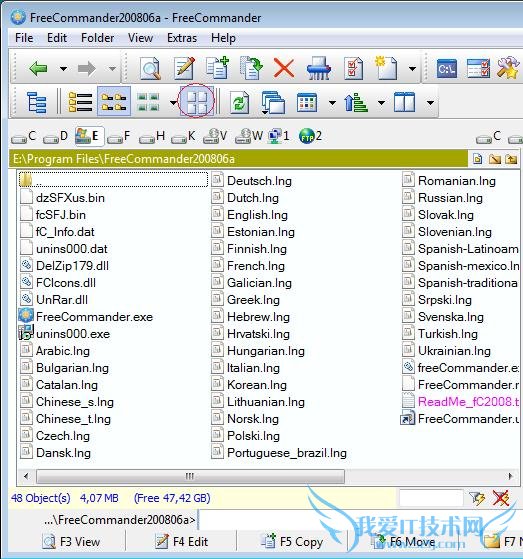Image resolution: width=523 pixels, height=559 pixels.
Task: Expand the colored grid dropdown arrow
Action: point(332,103)
